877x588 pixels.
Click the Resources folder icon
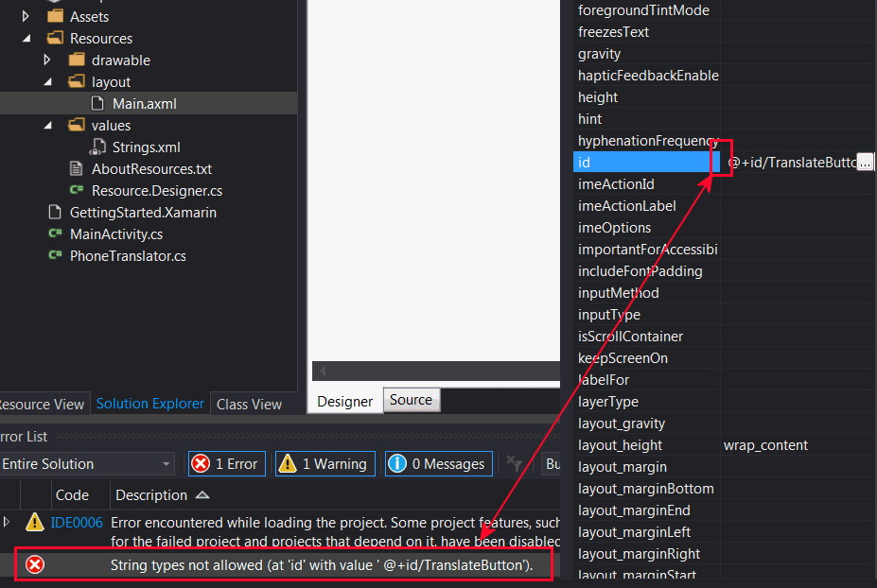click(56, 38)
